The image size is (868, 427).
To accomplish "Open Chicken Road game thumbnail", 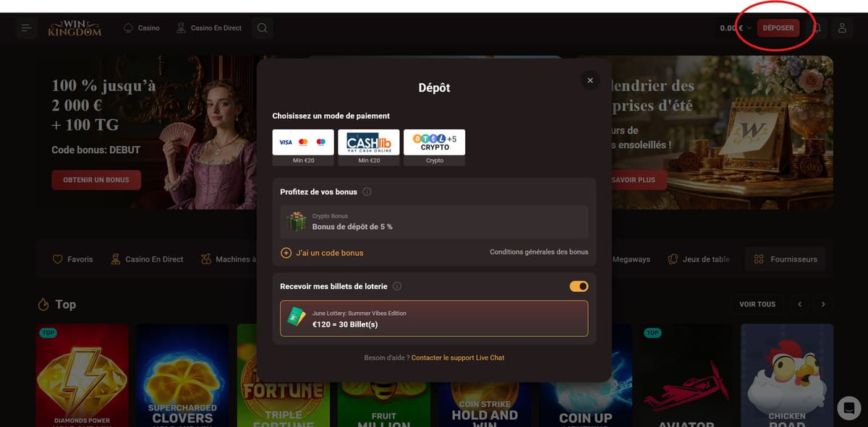I will (x=787, y=375).
